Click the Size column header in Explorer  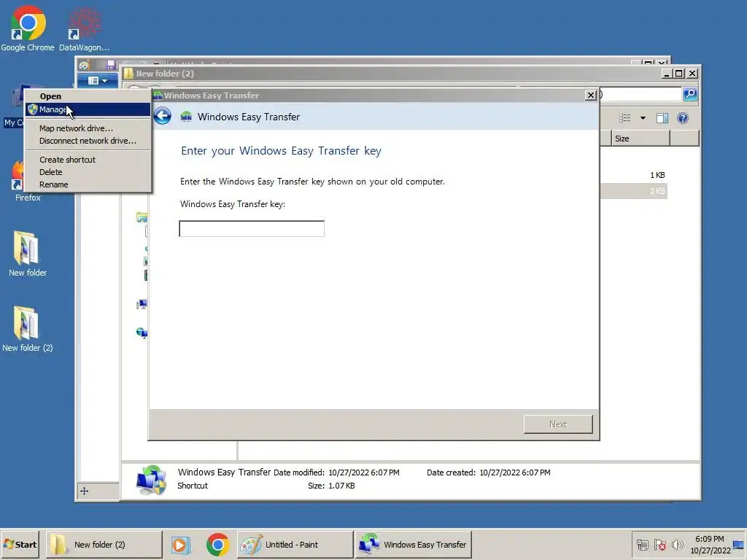point(640,139)
